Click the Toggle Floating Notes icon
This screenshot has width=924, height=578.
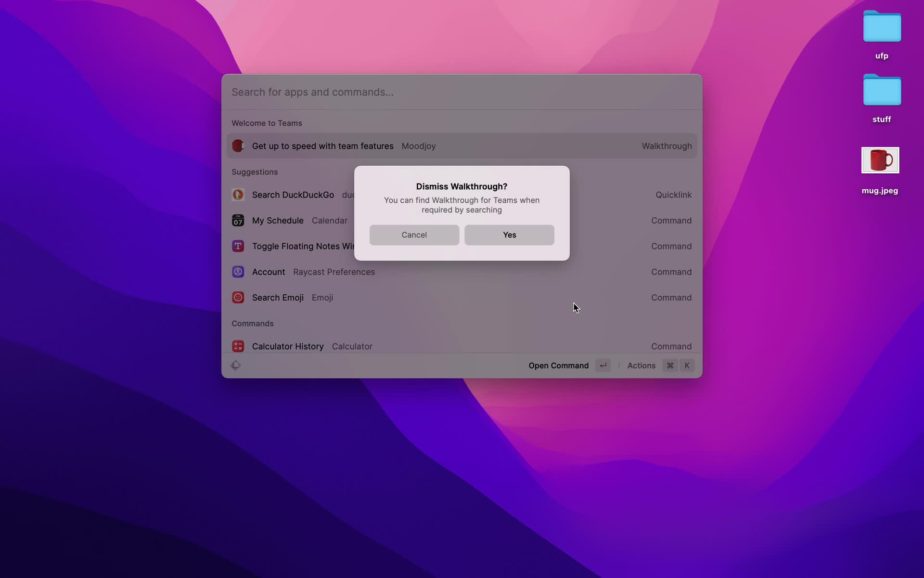tap(237, 247)
